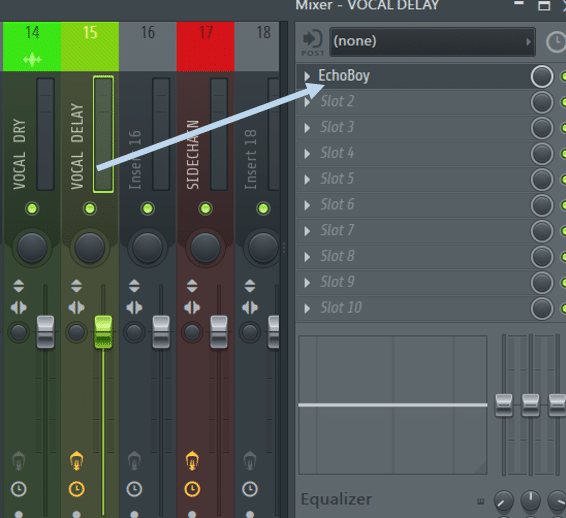Toggle mute LED on Insert 16
Image resolution: width=566 pixels, height=518 pixels.
pos(147,208)
